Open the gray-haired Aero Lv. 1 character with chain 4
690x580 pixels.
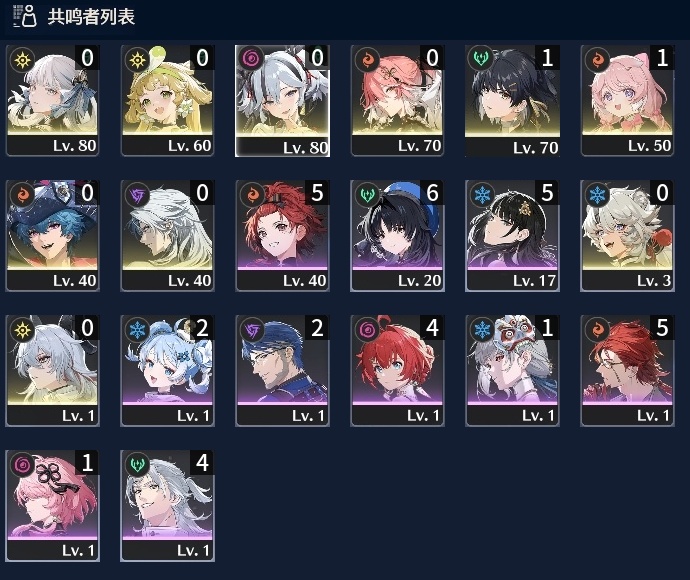167,506
